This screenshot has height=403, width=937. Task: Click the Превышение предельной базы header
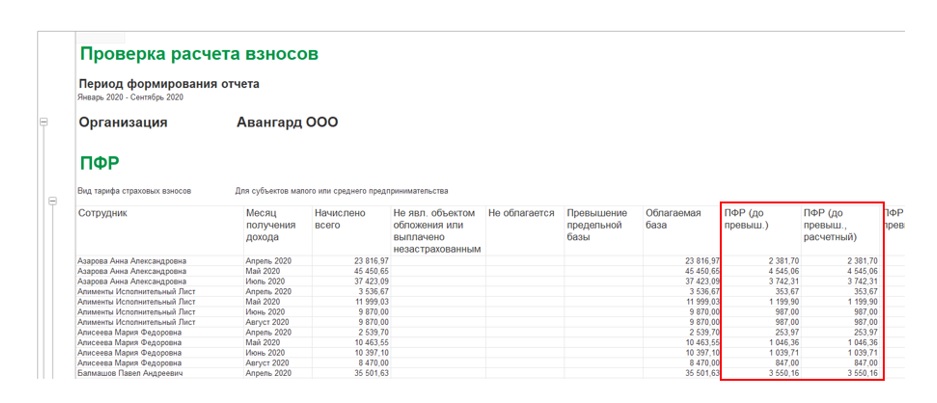[597, 225]
